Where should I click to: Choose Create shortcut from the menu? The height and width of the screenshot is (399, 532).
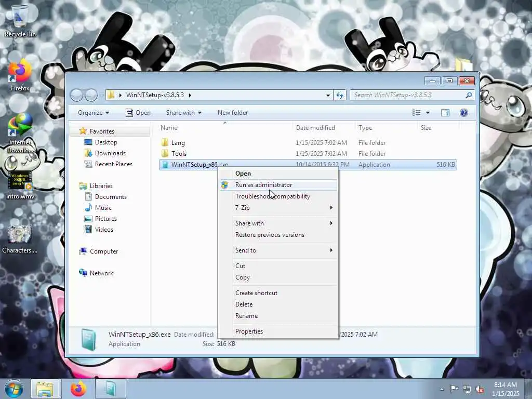tap(278, 293)
